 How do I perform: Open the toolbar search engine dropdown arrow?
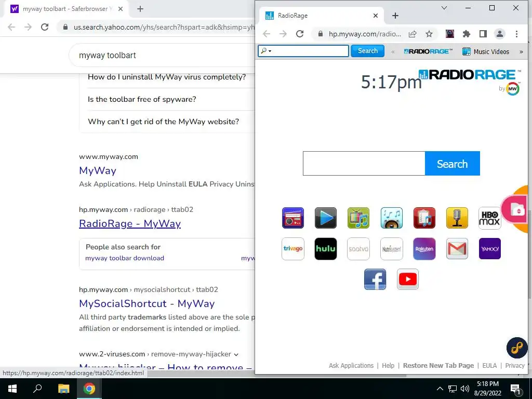click(x=270, y=51)
